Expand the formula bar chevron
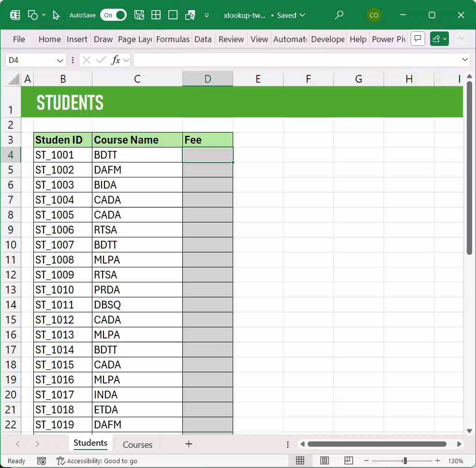Viewport: 476px width, 468px height. [465, 60]
